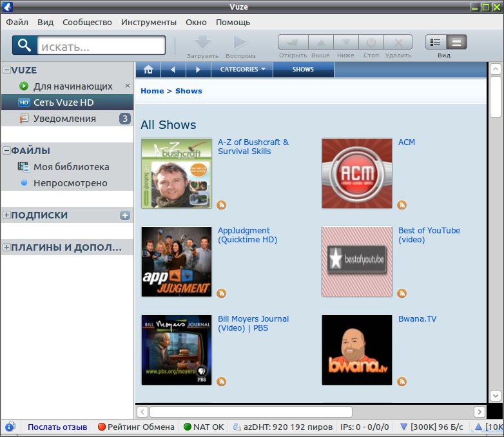
Task: Collapse the VUZE sidebar section
Action: tap(6, 70)
